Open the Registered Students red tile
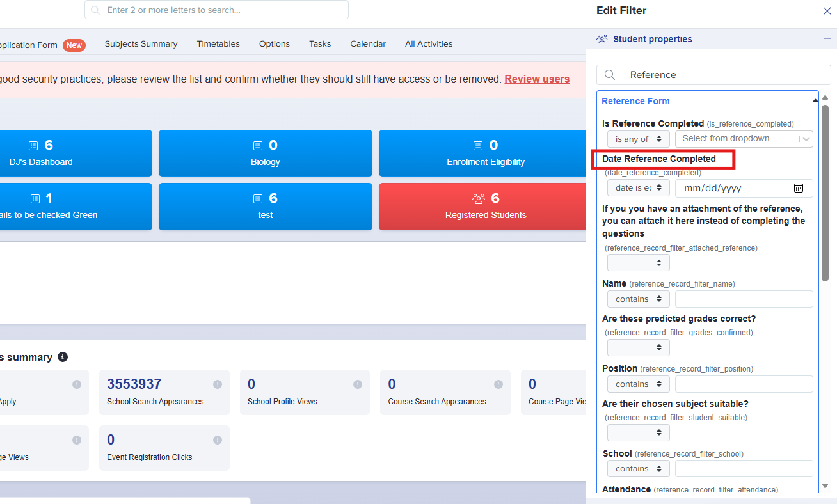The image size is (837, 504). [x=485, y=207]
